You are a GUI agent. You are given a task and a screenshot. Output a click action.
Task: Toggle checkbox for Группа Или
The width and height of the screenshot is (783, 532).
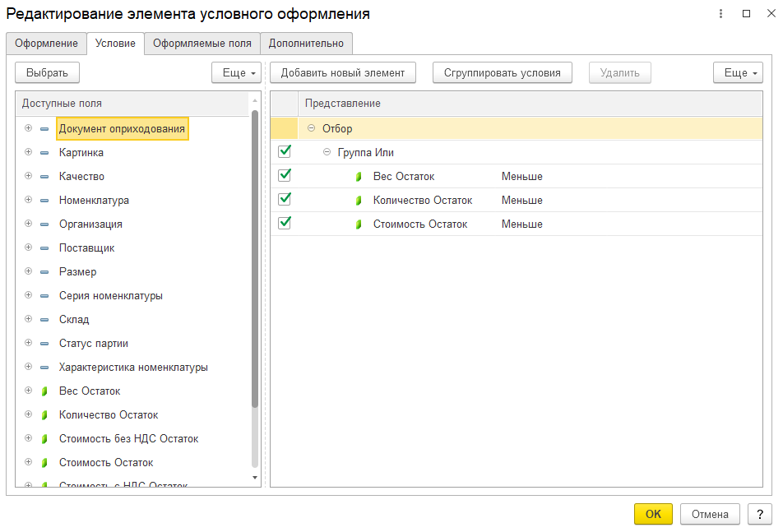point(285,151)
